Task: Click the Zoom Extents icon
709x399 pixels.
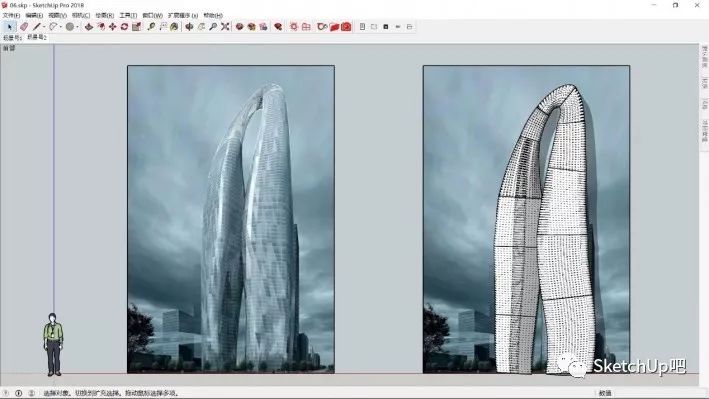Action: (x=225, y=27)
